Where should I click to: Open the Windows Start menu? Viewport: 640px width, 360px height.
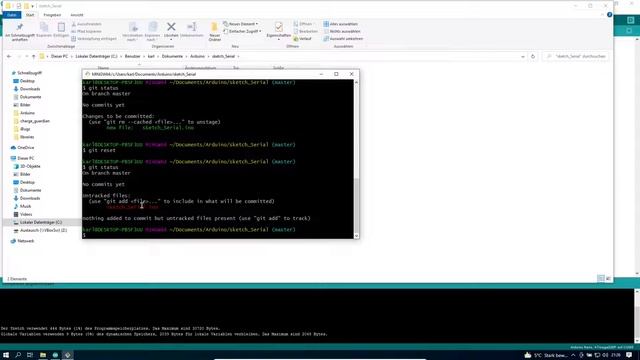6,355
